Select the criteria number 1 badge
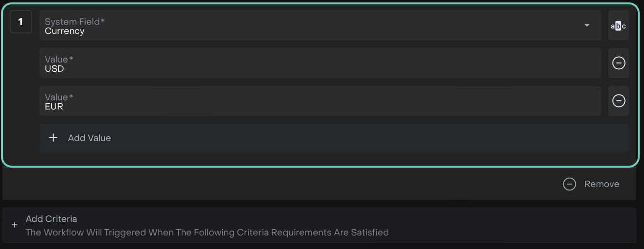 [x=21, y=22]
